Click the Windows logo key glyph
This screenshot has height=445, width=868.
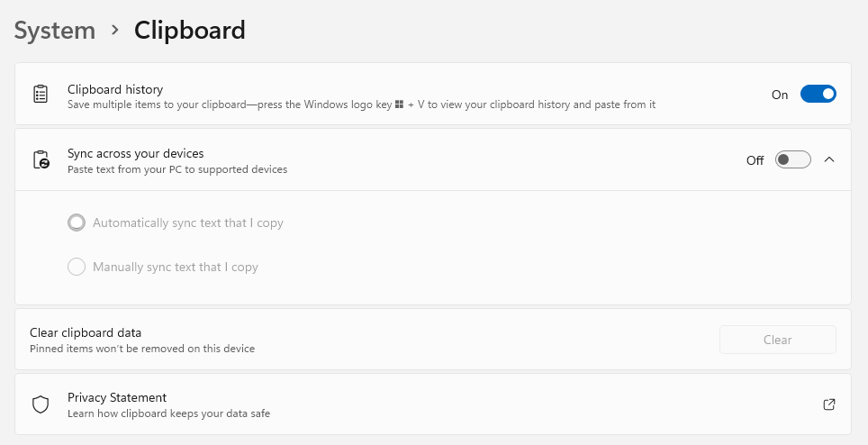click(x=399, y=104)
